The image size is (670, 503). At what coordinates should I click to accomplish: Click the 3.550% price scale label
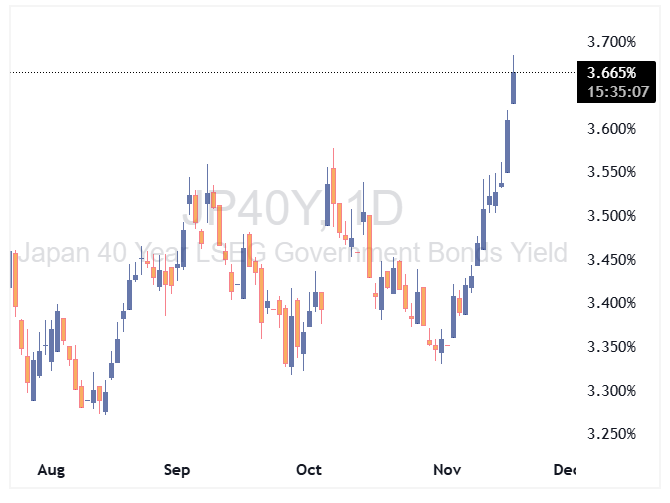tap(612, 172)
